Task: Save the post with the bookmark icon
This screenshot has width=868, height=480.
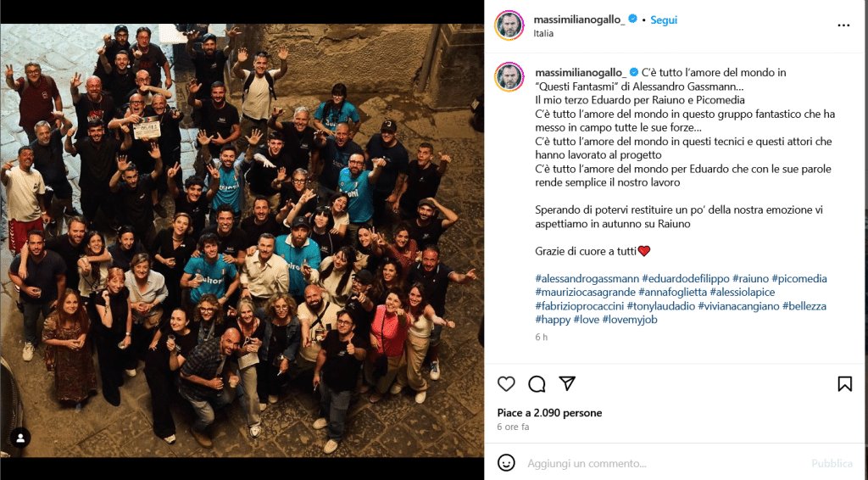Action: tap(845, 383)
